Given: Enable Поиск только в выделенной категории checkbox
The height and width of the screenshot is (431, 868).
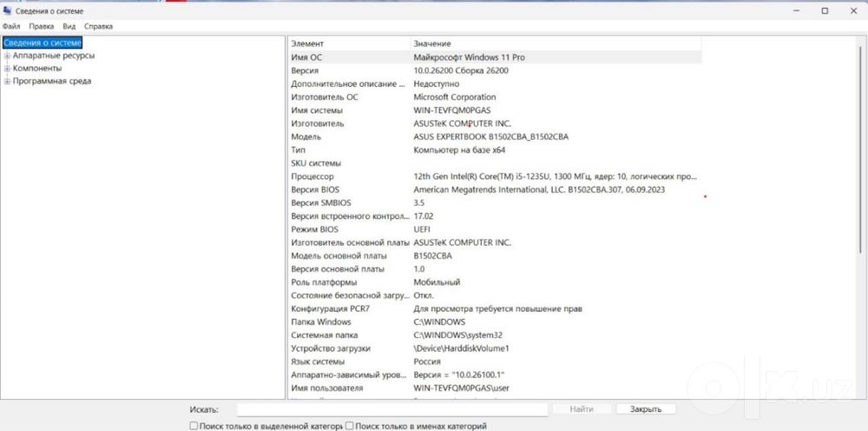Looking at the screenshot, I should coord(194,426).
